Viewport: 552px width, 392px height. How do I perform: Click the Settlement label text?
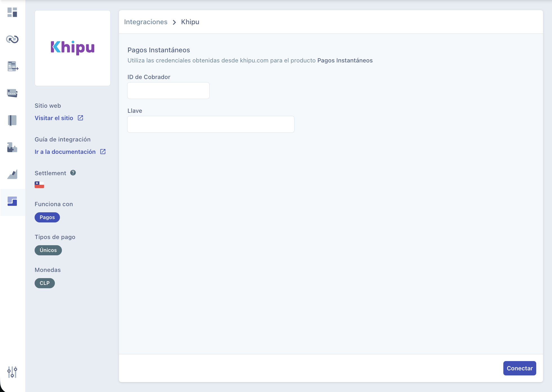pyautogui.click(x=50, y=173)
